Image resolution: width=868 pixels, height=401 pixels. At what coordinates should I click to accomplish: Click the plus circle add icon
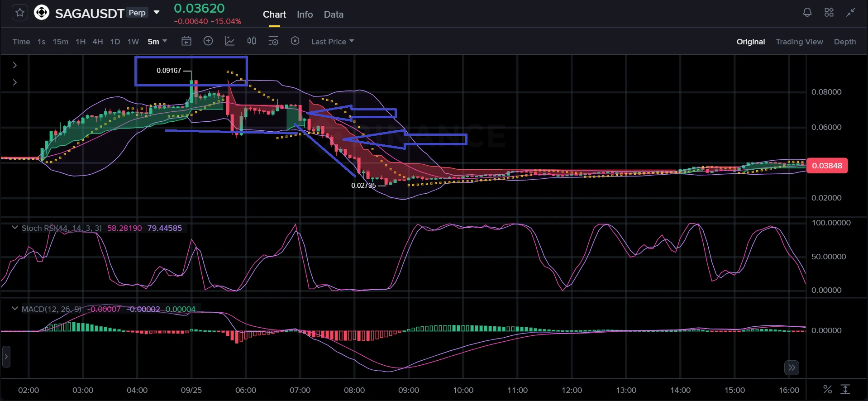tap(208, 41)
